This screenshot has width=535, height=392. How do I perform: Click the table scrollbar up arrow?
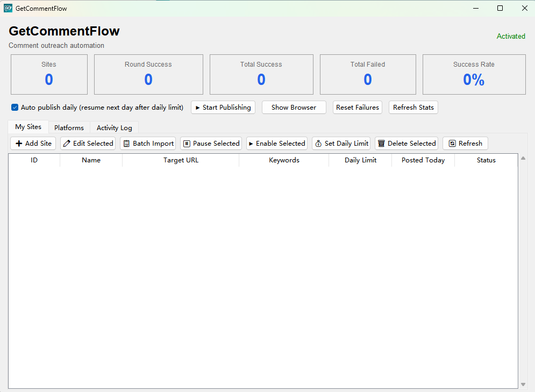(x=523, y=158)
